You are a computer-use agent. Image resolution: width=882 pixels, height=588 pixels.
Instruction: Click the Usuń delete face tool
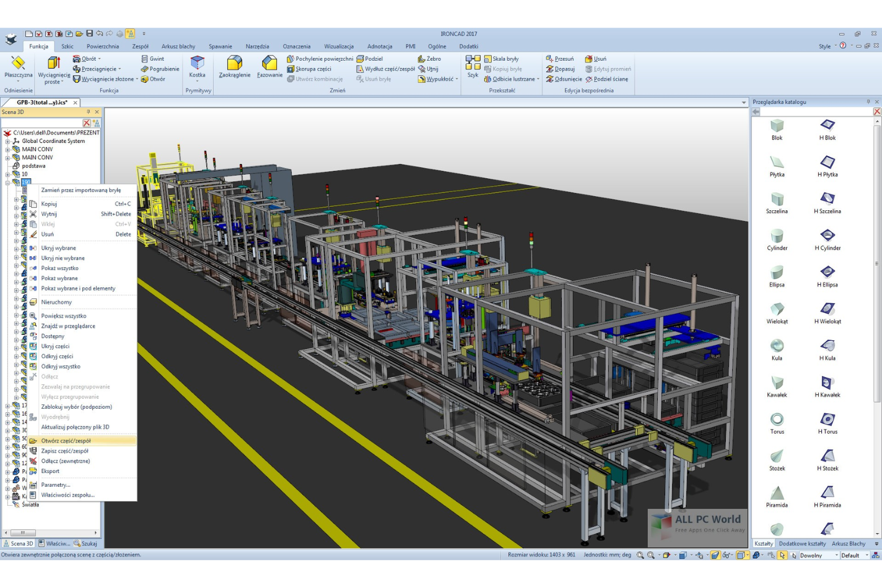pos(595,59)
